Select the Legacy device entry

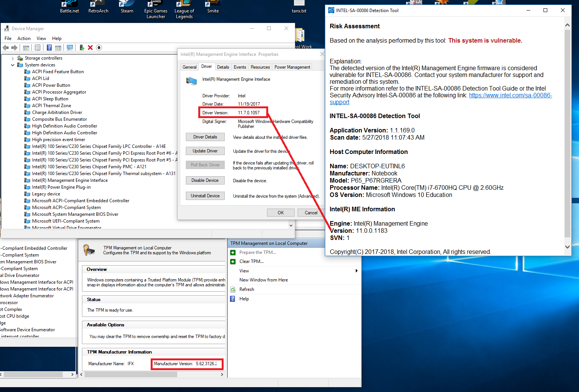click(46, 194)
